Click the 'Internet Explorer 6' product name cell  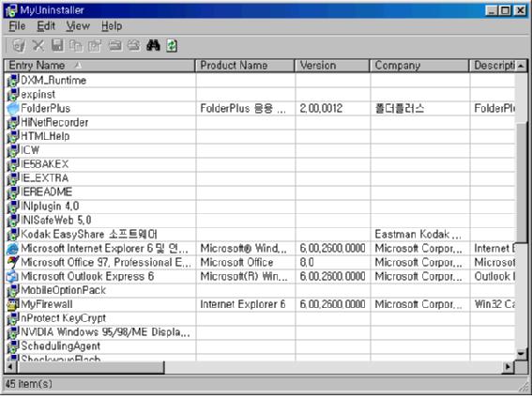pos(243,304)
